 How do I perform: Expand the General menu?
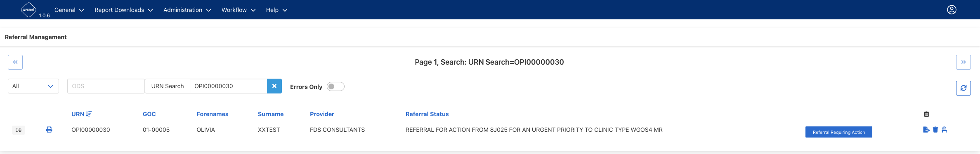tap(69, 10)
